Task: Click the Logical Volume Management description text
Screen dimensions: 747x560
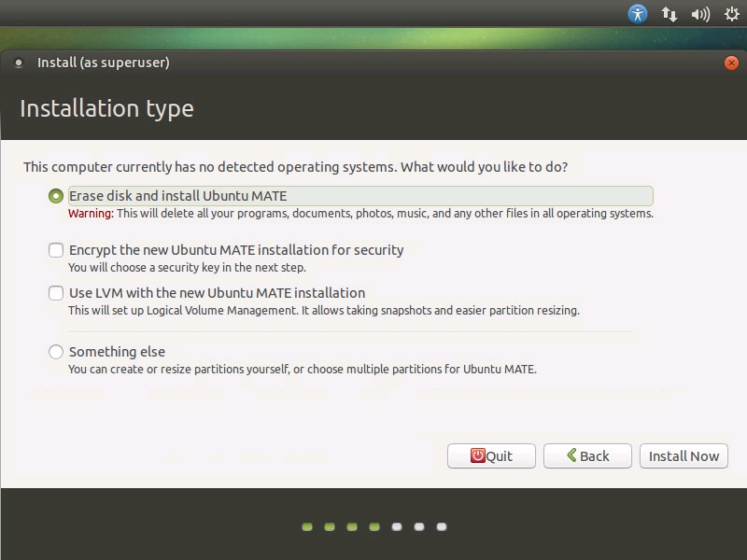Action: coord(324,311)
